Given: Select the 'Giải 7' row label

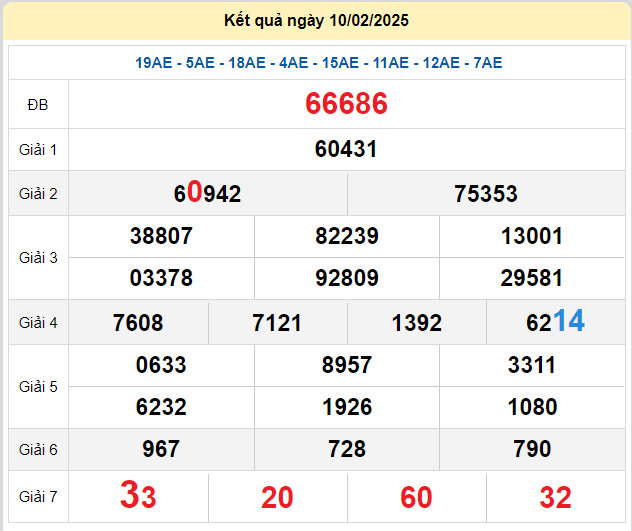Looking at the screenshot, I should [x=38, y=497].
